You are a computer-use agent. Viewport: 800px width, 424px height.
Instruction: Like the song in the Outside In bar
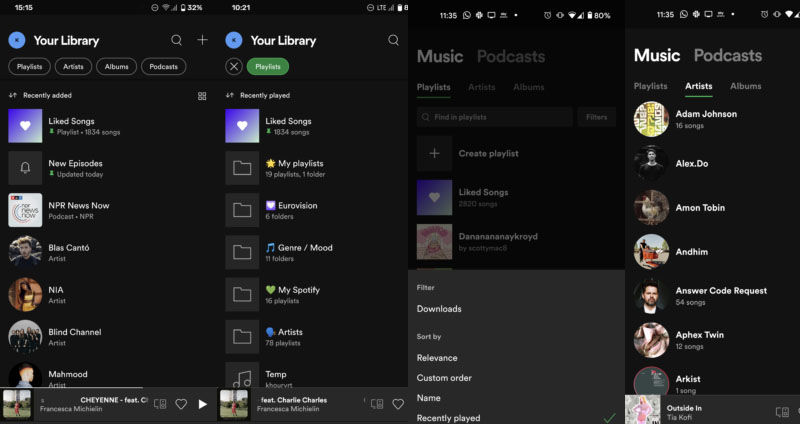tap(797, 411)
